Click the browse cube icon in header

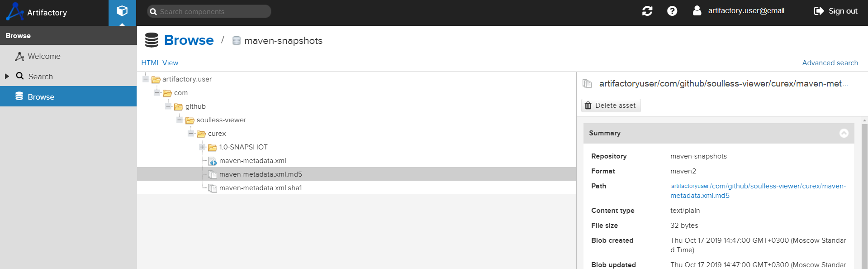(122, 11)
